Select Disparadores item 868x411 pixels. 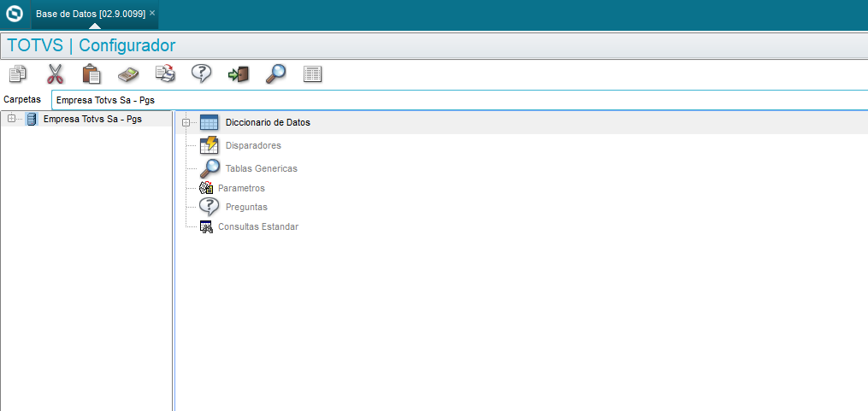pyautogui.click(x=253, y=145)
